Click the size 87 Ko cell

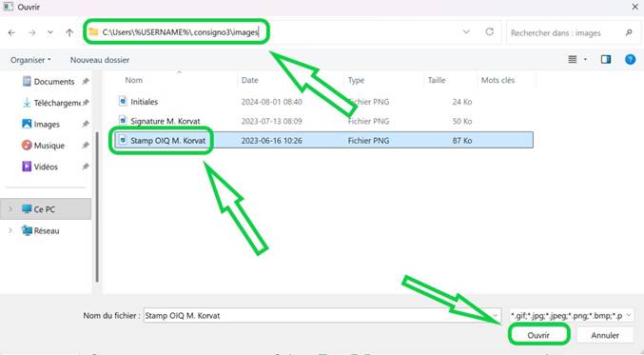[x=462, y=141]
